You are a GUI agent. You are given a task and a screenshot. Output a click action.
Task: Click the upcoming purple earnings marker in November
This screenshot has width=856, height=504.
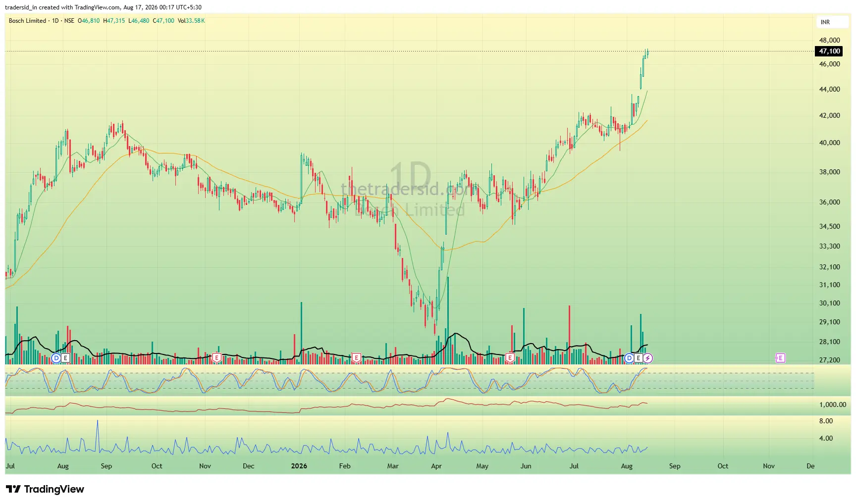[780, 358]
